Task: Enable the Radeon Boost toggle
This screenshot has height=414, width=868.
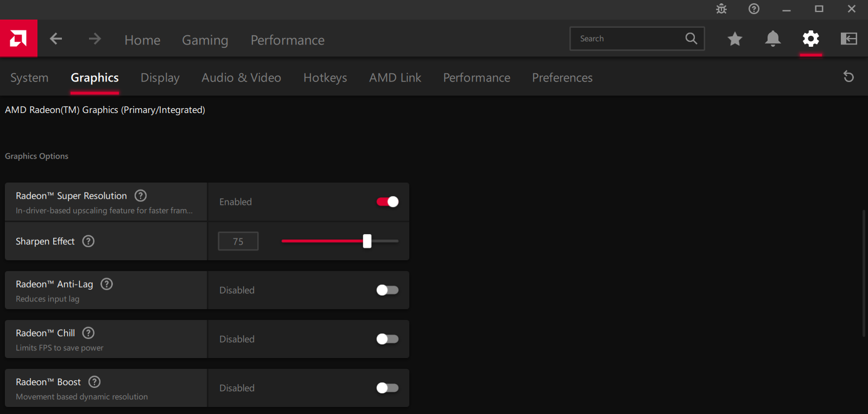Action: 388,388
